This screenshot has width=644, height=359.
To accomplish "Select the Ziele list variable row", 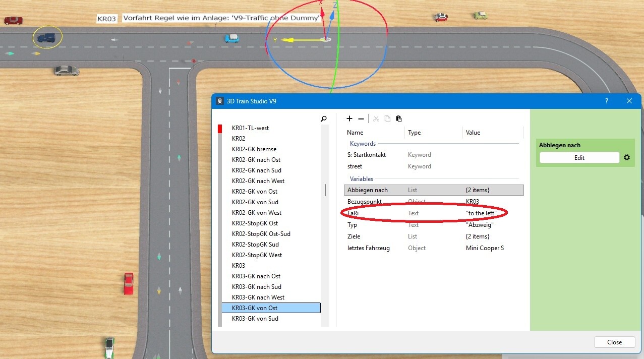I will [x=434, y=236].
